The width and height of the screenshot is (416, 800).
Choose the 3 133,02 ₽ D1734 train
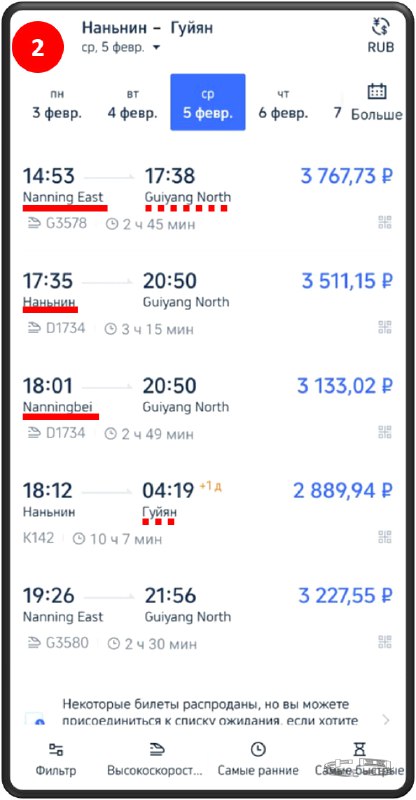[x=208, y=409]
